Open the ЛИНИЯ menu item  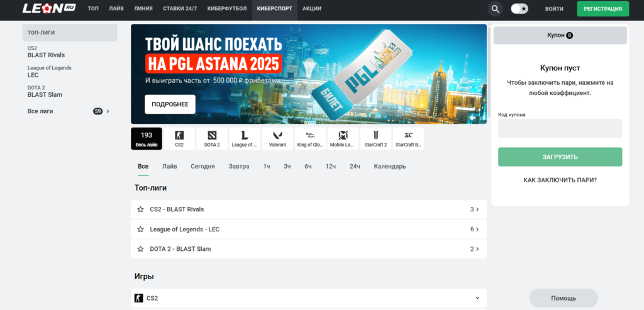[x=143, y=9]
